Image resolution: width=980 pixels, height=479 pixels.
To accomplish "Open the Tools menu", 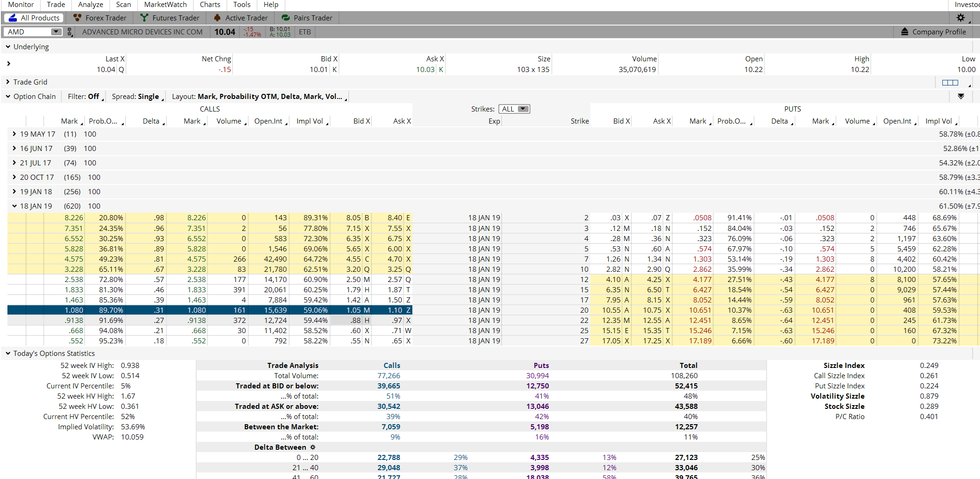I will click(x=242, y=5).
